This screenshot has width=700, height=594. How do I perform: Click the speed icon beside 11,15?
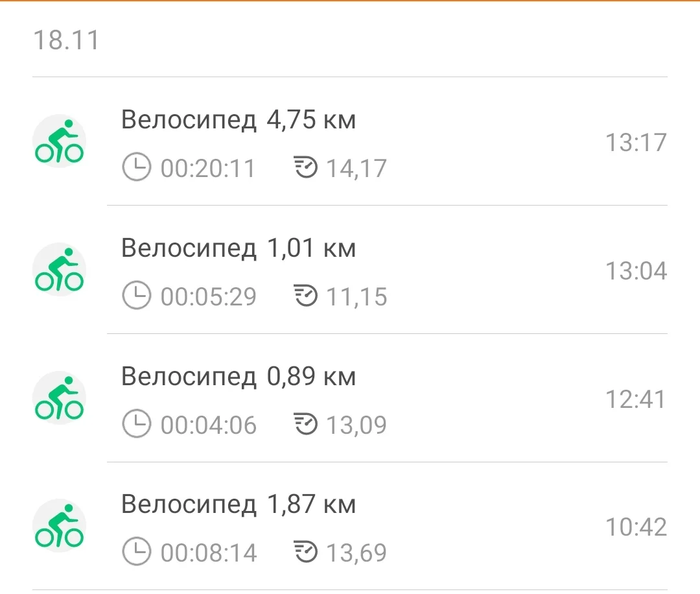pos(305,296)
